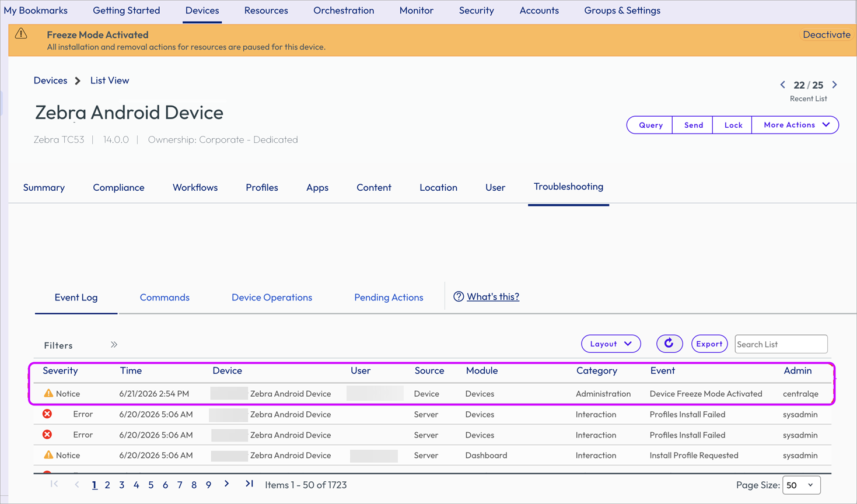This screenshot has height=504, width=857.
Task: Switch to the Content tab
Action: (374, 187)
